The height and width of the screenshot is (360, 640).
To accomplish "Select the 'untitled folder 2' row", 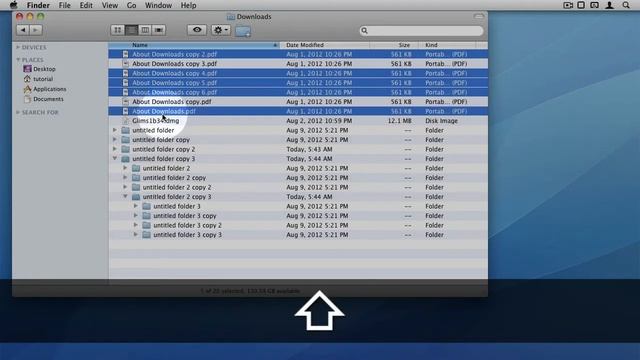I will point(298,168).
